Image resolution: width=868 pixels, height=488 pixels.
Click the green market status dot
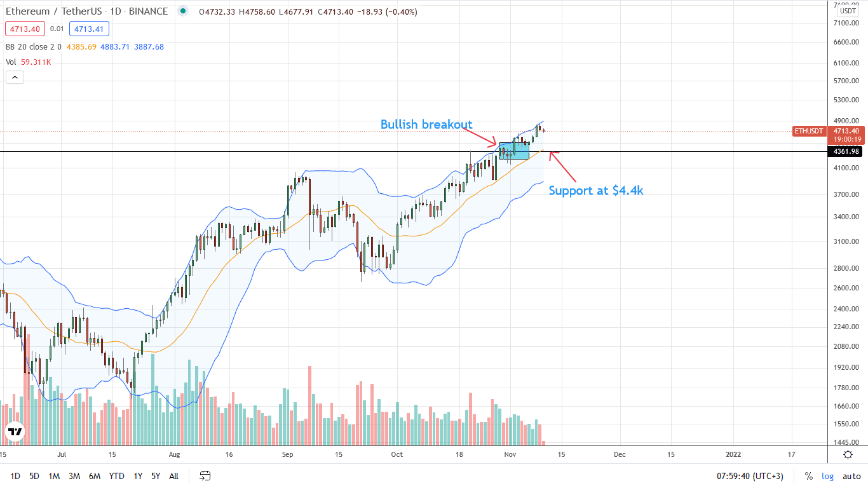(183, 11)
